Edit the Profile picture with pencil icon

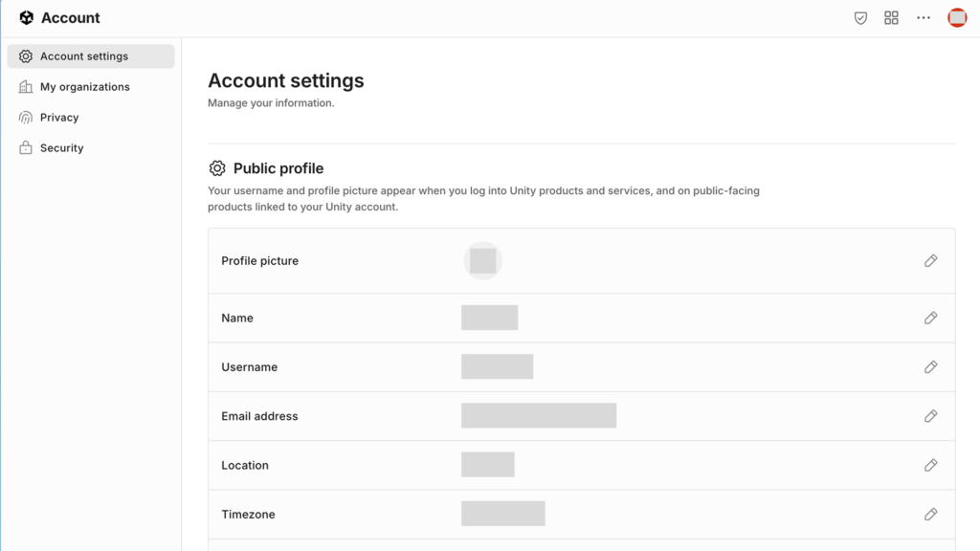[x=930, y=261]
